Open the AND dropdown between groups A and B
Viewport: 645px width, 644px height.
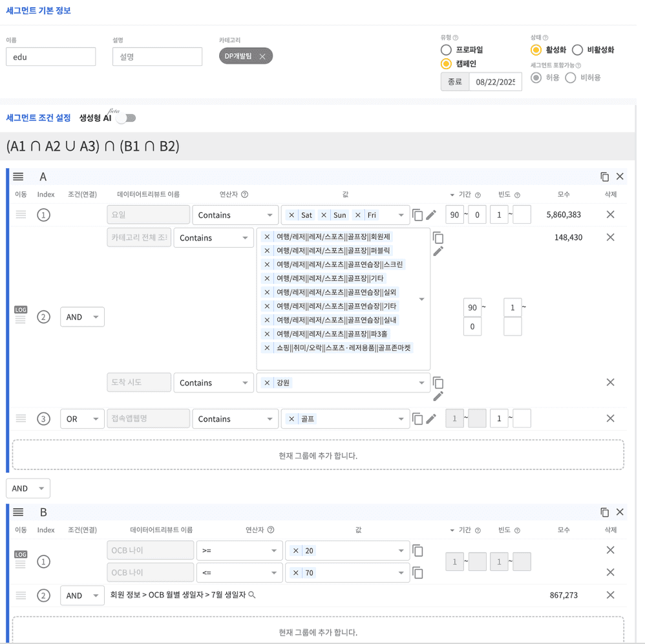(28, 488)
